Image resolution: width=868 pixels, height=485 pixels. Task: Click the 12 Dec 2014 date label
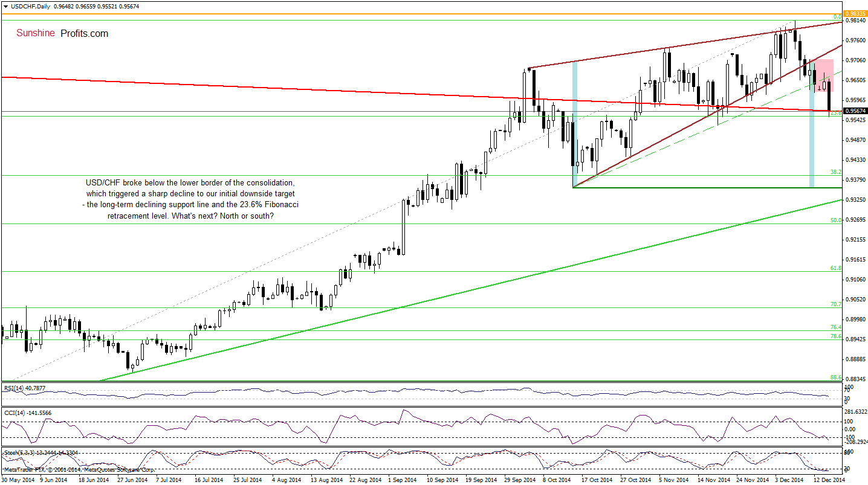tap(828, 480)
